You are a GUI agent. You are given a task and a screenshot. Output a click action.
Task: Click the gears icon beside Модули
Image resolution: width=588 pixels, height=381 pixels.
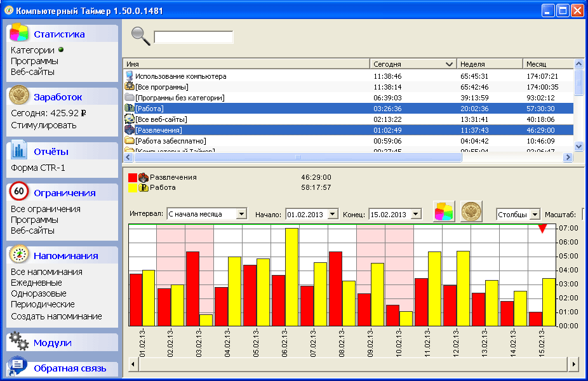(19, 342)
